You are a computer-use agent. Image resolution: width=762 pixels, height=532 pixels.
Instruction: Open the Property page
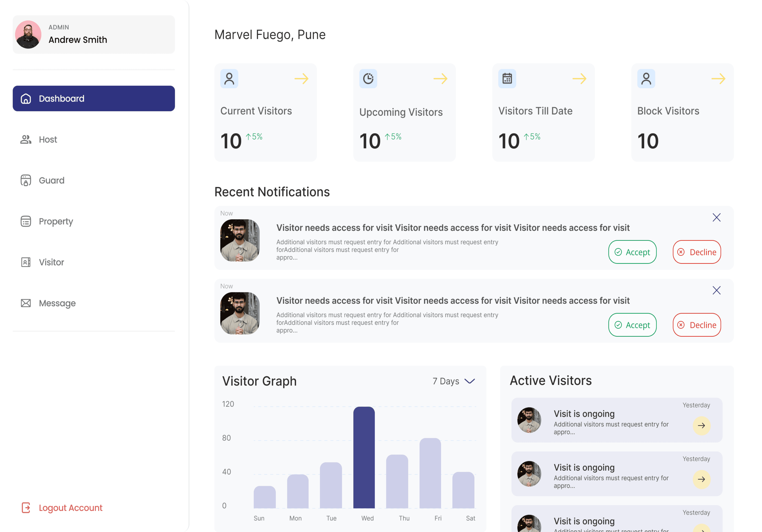tap(55, 221)
